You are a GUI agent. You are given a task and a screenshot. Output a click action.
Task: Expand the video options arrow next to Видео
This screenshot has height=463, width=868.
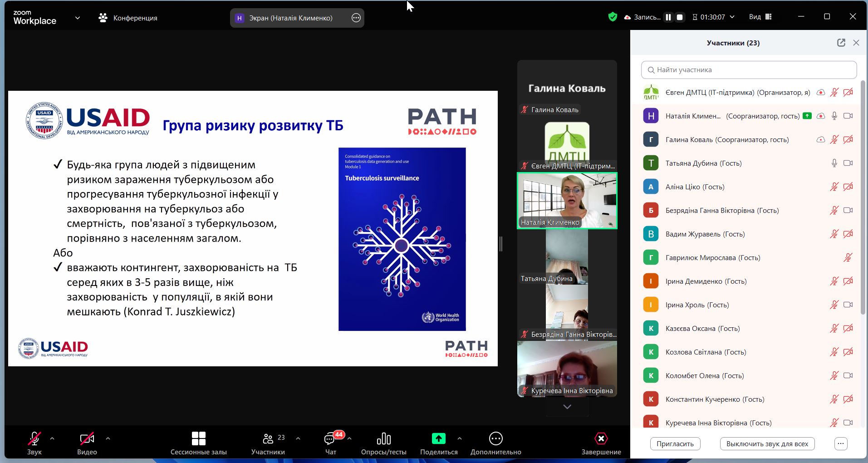(108, 438)
